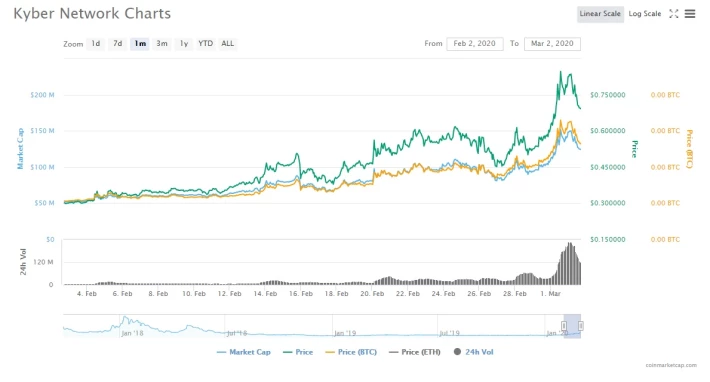Grab the left navigator range handle

[564, 326]
